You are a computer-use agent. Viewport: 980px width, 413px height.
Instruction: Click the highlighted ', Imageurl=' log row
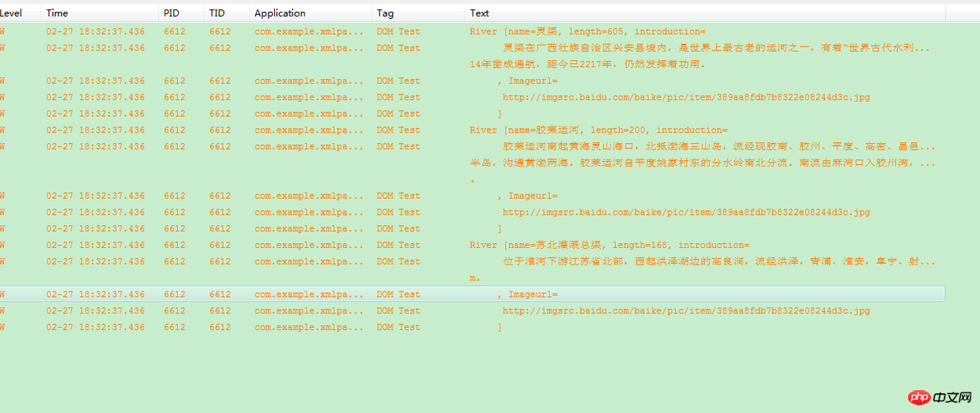coord(473,294)
